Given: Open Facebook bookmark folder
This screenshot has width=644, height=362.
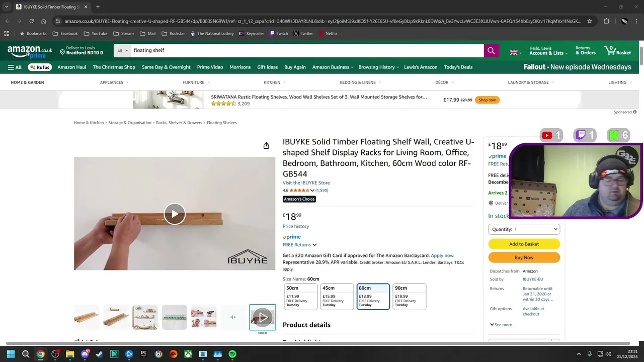Looking at the screenshot, I should (x=64, y=34).
